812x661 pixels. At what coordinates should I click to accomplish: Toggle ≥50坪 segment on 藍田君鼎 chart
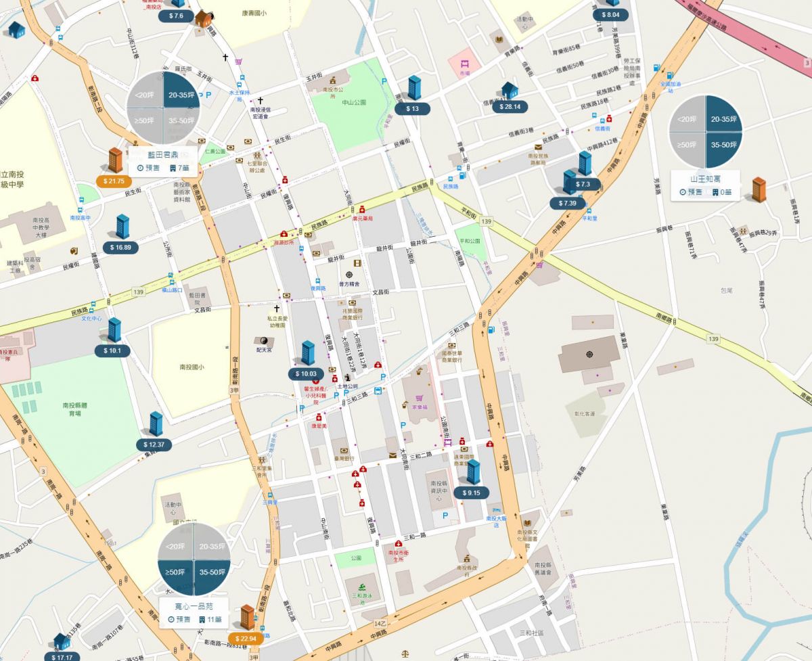point(145,126)
